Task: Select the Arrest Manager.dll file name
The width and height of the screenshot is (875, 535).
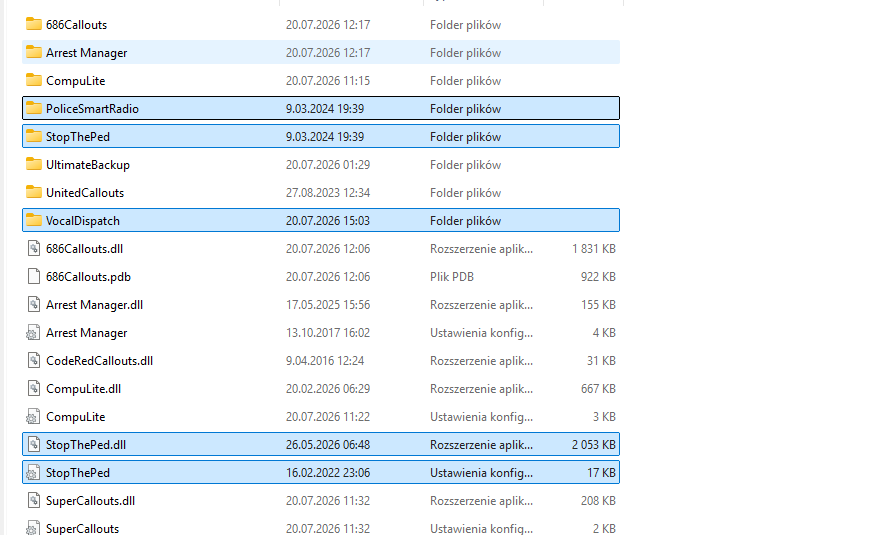Action: (x=94, y=305)
